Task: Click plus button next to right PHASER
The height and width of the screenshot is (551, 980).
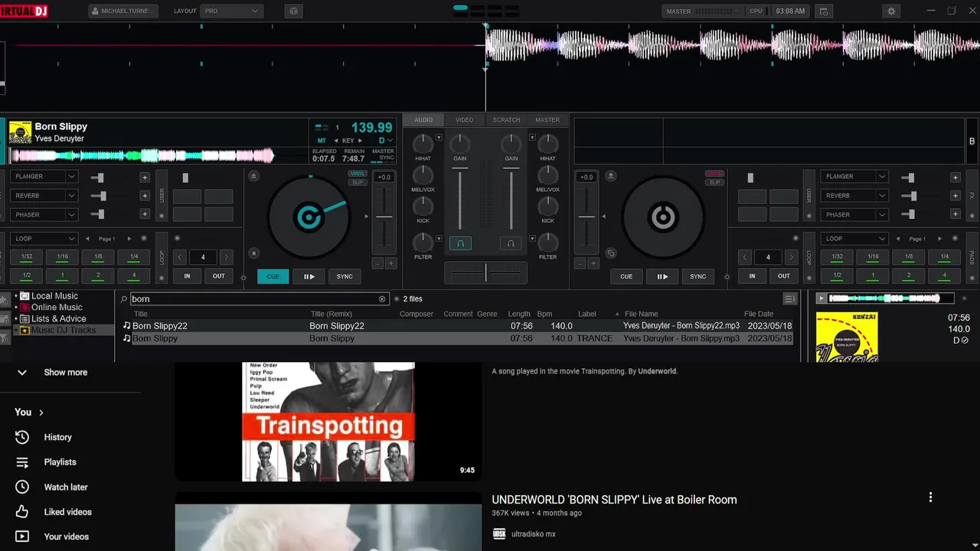Action: tap(955, 215)
